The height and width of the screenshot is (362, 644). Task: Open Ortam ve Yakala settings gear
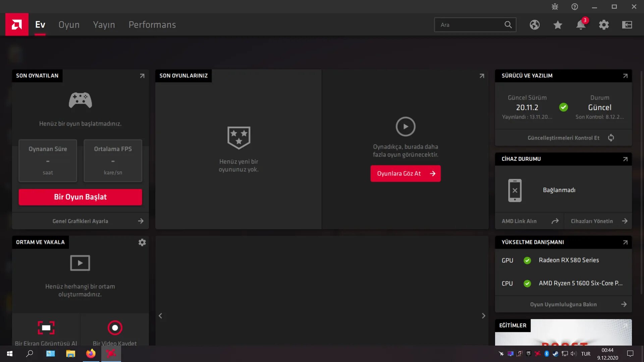coord(142,242)
